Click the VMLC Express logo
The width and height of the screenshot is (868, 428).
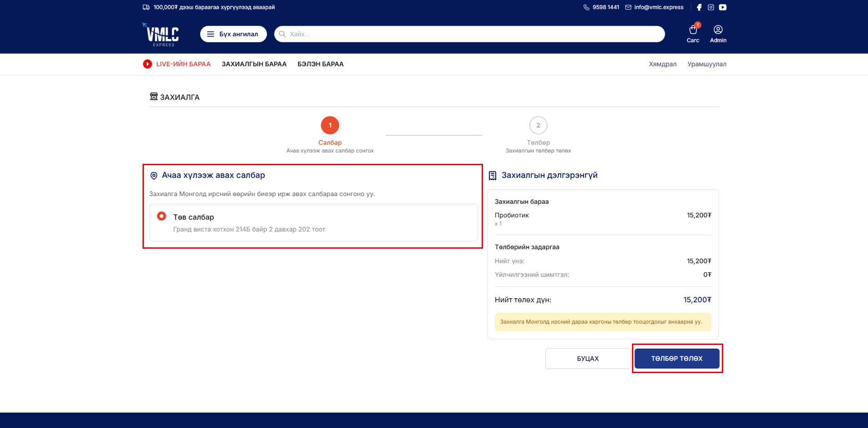(162, 34)
